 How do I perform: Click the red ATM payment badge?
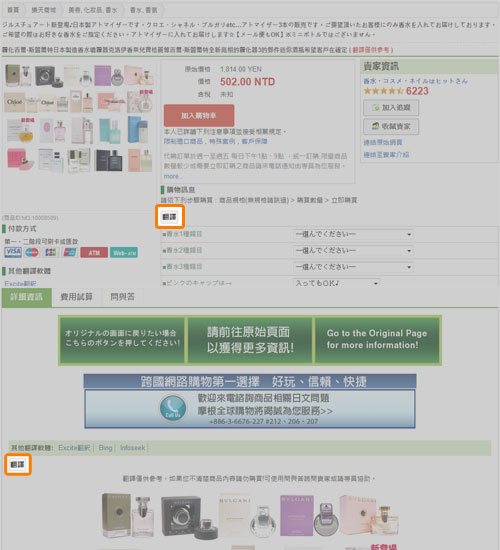click(94, 253)
